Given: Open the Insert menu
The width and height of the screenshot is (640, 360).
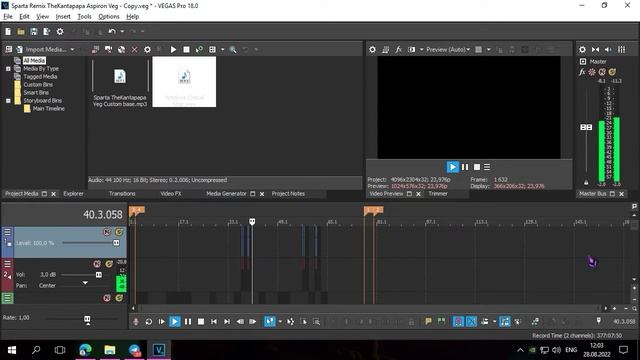Looking at the screenshot, I should [x=63, y=16].
